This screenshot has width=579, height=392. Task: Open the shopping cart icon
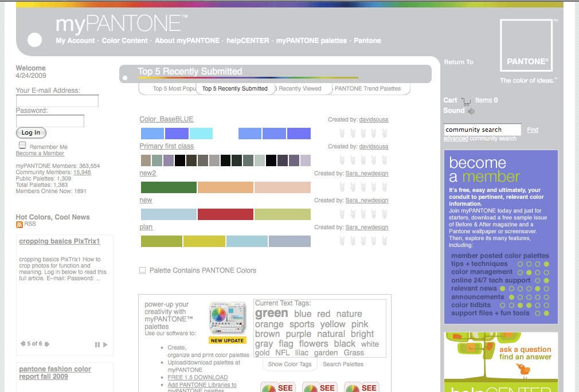(466, 101)
